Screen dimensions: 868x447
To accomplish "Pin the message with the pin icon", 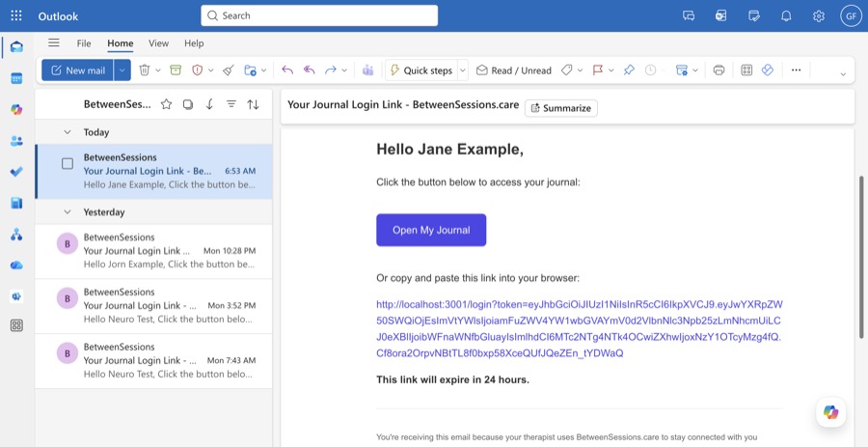I will click(x=629, y=70).
